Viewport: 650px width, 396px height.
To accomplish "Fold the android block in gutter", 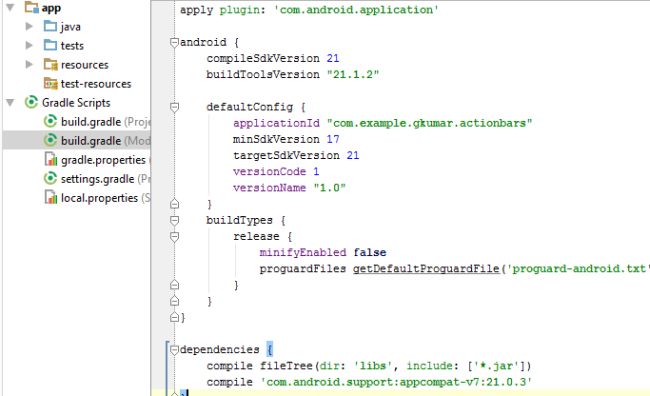I will point(175,42).
